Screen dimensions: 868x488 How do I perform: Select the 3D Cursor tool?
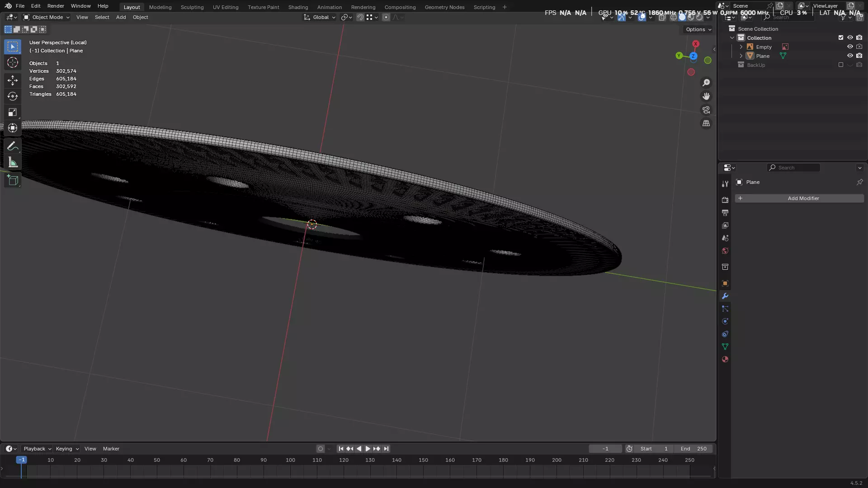tap(13, 63)
